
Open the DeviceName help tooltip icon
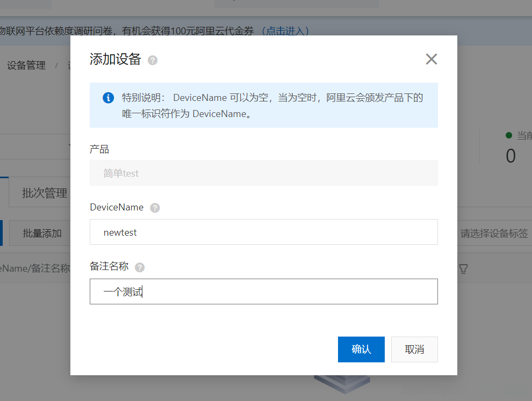point(156,207)
